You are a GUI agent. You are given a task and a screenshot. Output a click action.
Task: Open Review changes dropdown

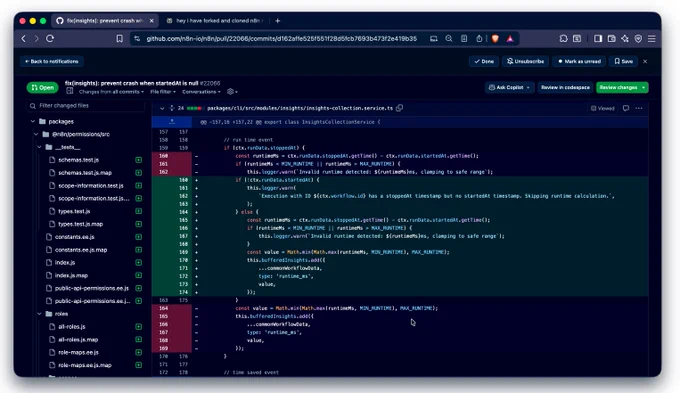pos(622,87)
